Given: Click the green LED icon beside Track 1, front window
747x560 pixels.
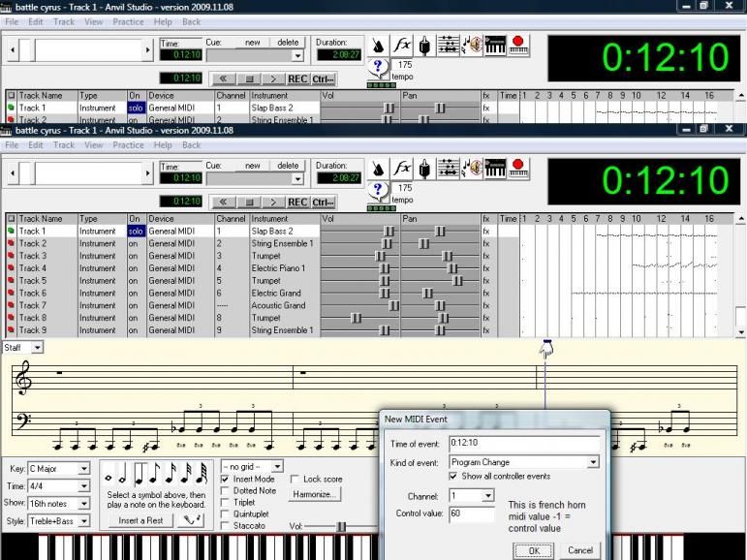Looking at the screenshot, I should (11, 231).
